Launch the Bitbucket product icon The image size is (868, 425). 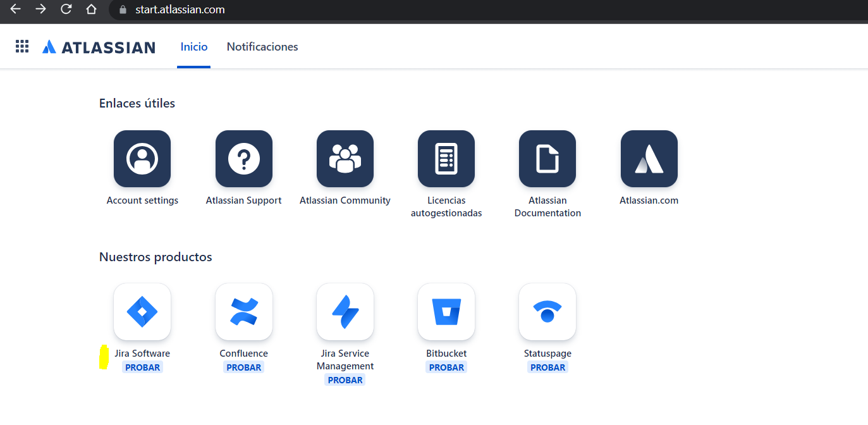pyautogui.click(x=446, y=312)
